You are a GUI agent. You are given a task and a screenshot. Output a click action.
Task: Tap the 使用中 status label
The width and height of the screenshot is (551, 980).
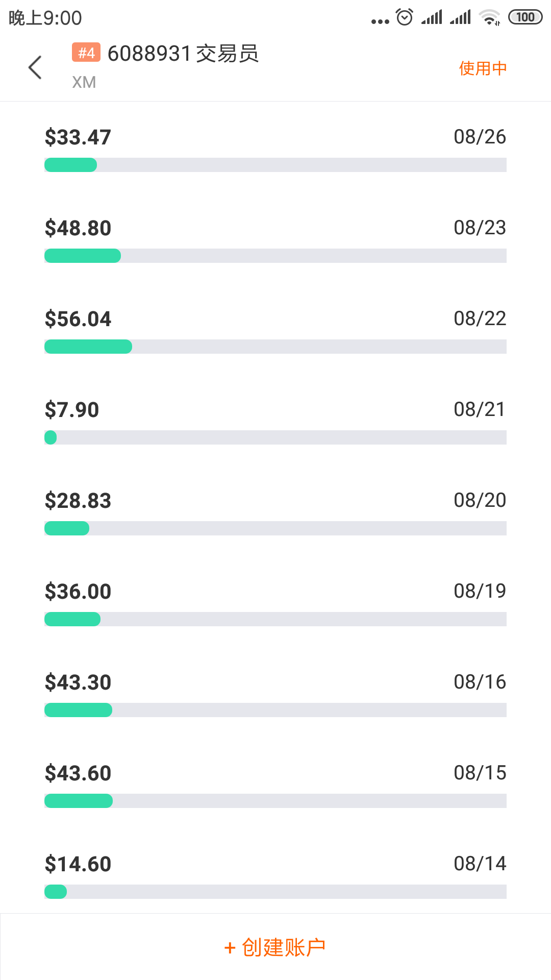pos(483,68)
